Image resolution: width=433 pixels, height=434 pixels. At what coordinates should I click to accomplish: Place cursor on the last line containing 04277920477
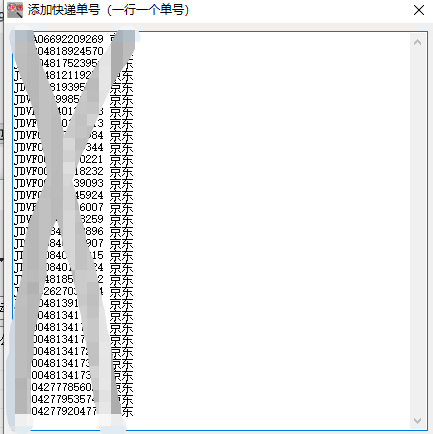pyautogui.click(x=73, y=411)
